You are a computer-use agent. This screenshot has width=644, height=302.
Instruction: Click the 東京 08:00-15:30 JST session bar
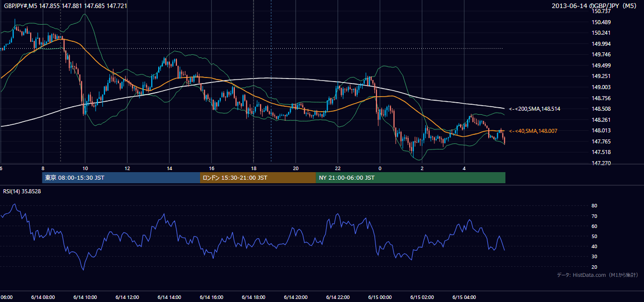click(x=121, y=178)
